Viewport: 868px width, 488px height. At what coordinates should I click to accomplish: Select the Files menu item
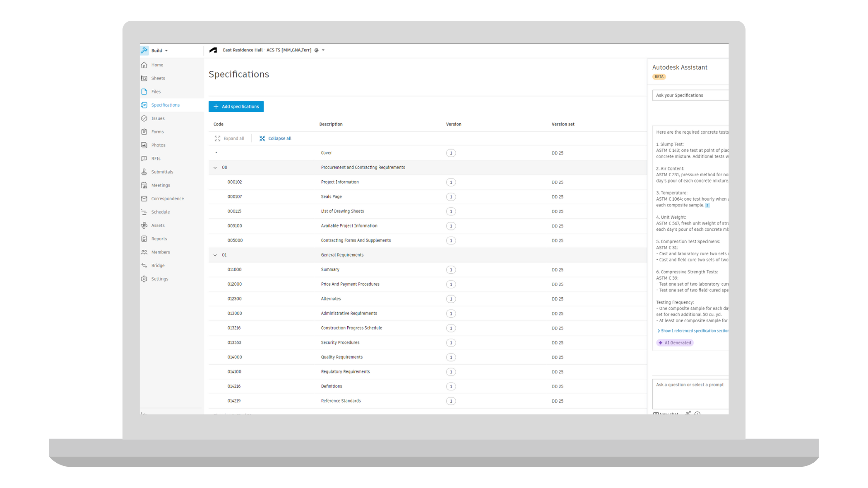click(156, 92)
